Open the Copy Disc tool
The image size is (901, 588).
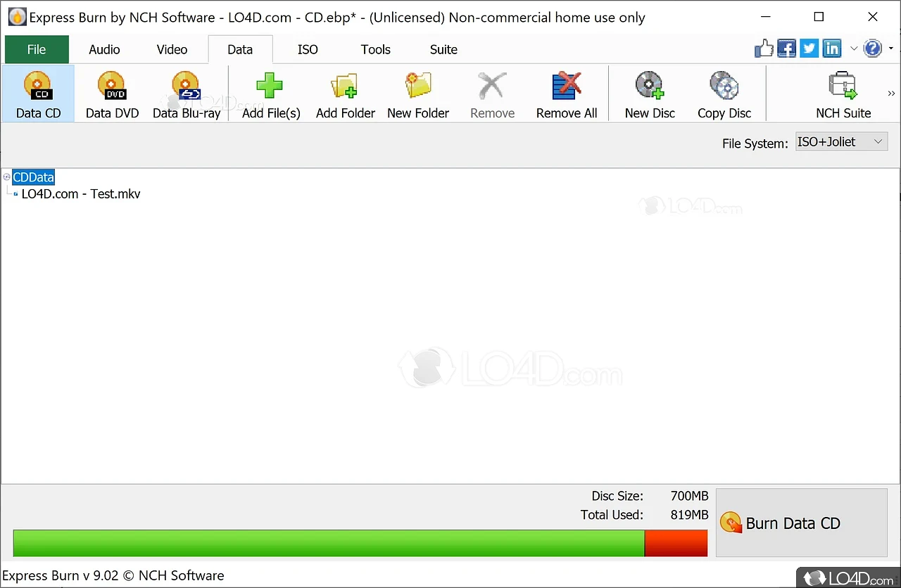(724, 94)
